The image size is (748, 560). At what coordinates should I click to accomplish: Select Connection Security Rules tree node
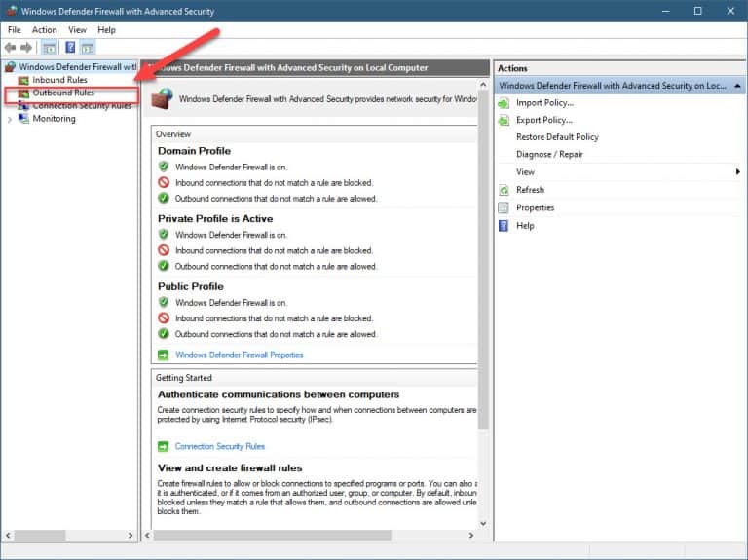coord(82,106)
